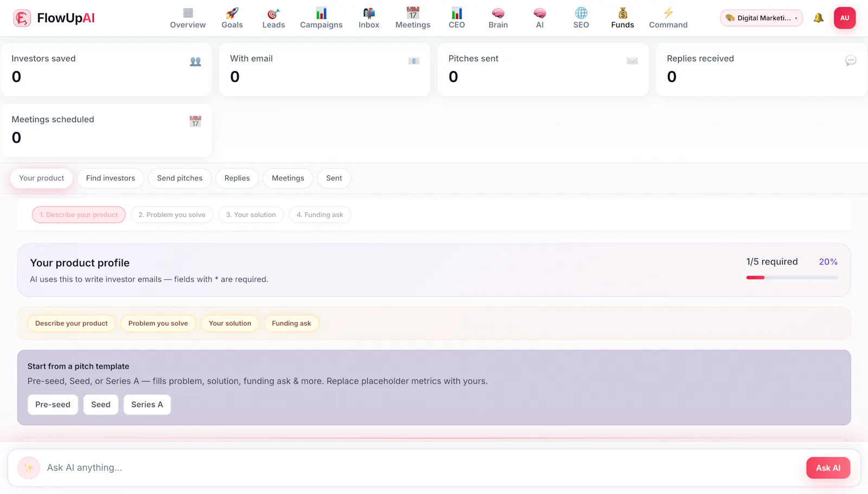Image resolution: width=868 pixels, height=494 pixels.
Task: Switch to Meetings tab below stats
Action: coord(288,178)
